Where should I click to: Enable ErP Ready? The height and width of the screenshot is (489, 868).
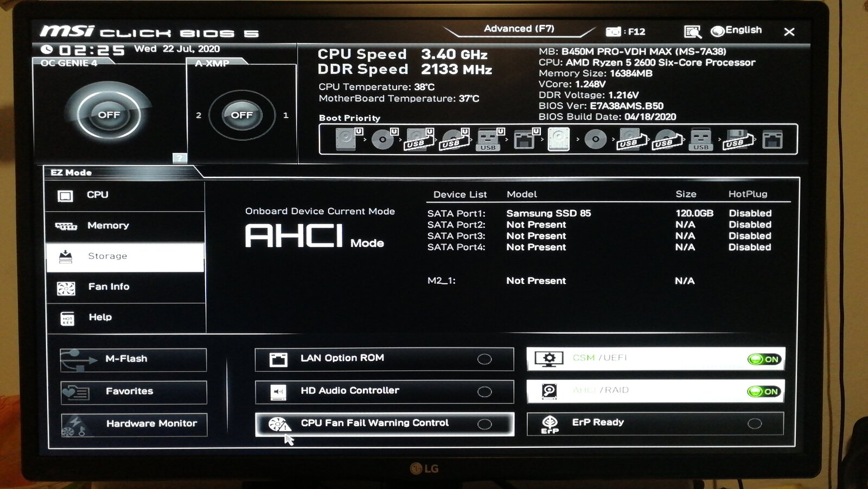click(x=655, y=423)
